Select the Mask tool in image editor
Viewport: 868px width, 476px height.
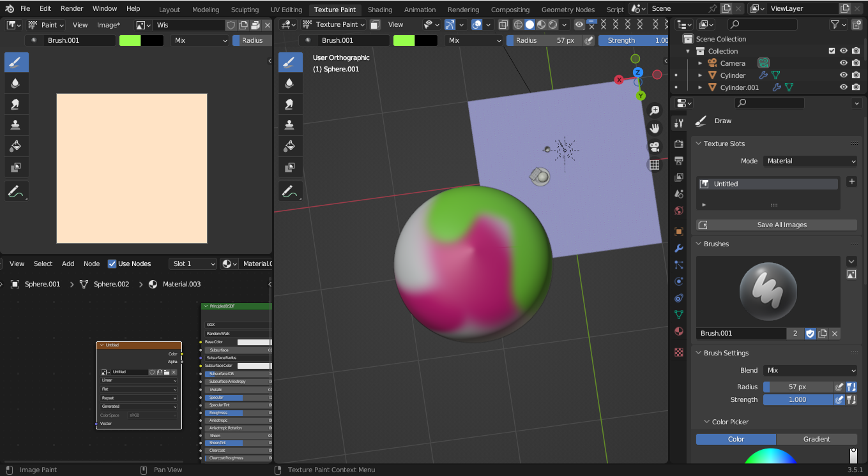(16, 168)
